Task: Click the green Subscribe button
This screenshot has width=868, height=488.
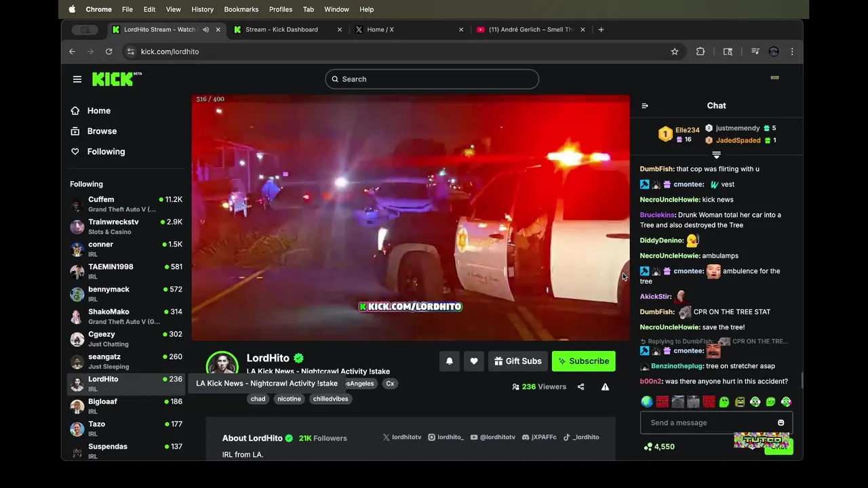Action: 584,361
